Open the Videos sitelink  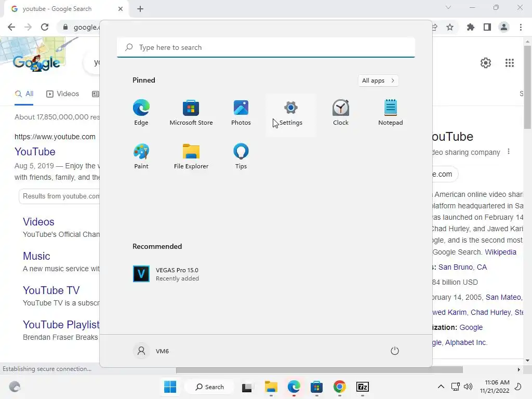pyautogui.click(x=38, y=222)
